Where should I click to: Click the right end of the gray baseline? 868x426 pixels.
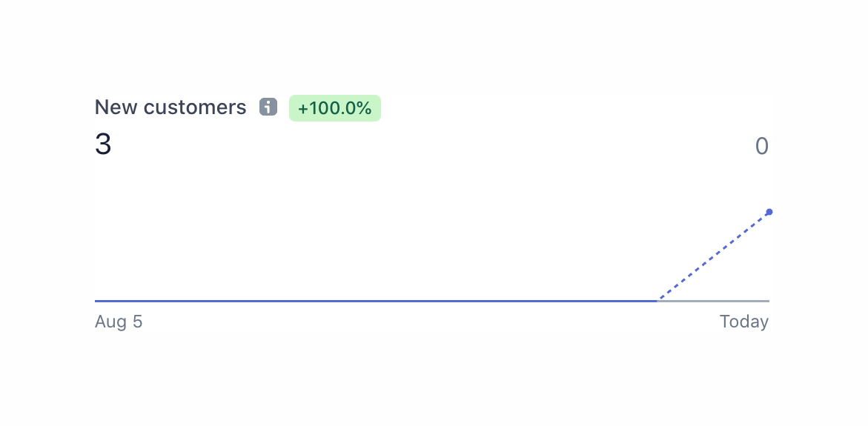(x=767, y=301)
